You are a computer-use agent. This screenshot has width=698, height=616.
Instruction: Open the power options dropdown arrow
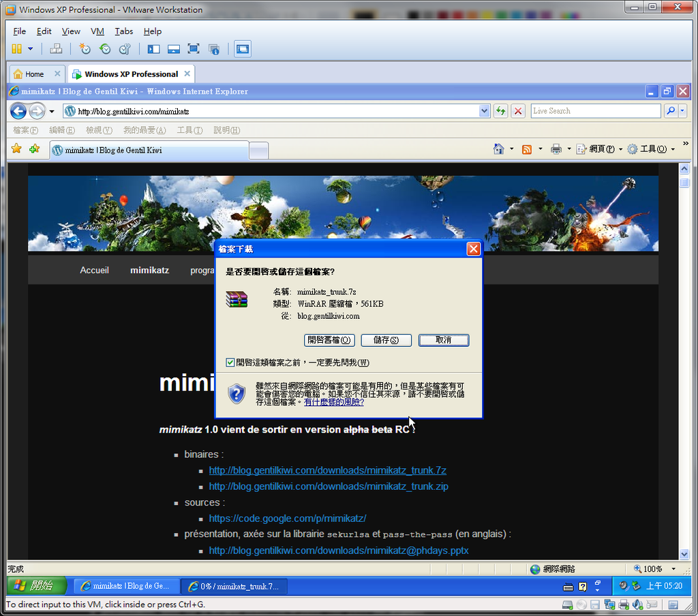point(30,49)
